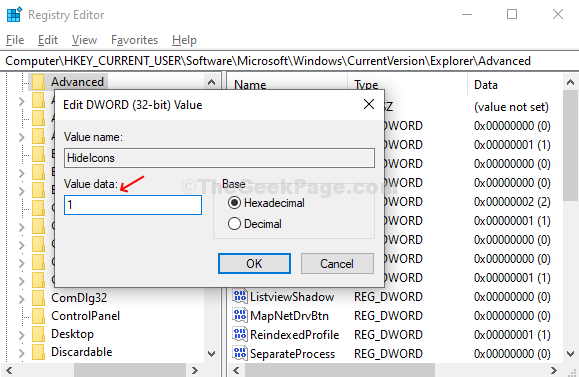Click the Value data input field

(x=133, y=205)
